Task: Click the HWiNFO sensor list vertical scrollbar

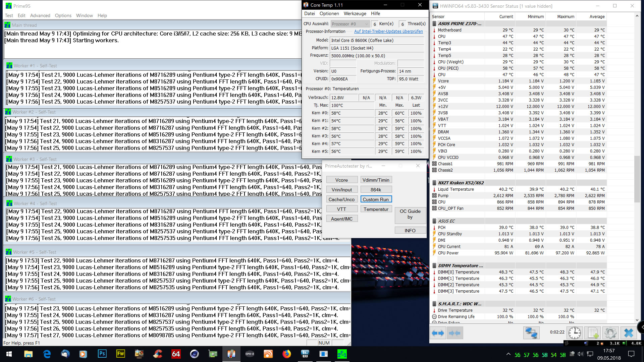Action: (x=637, y=179)
